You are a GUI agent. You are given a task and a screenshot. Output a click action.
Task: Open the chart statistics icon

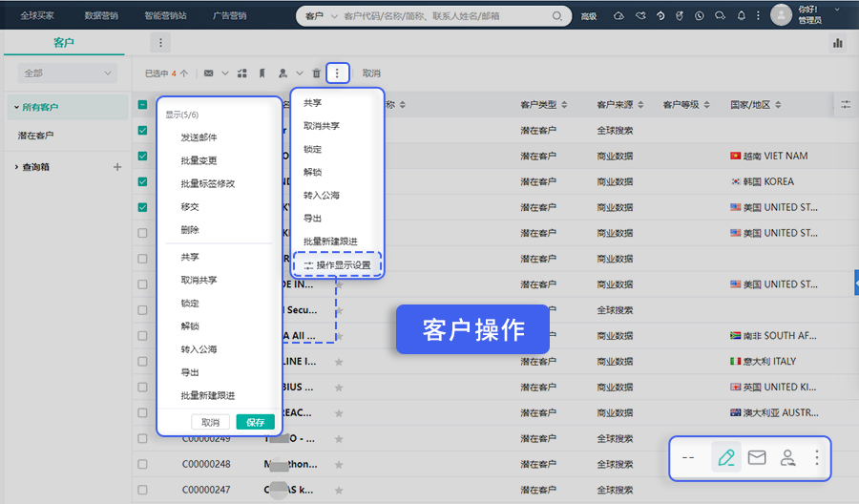point(838,43)
